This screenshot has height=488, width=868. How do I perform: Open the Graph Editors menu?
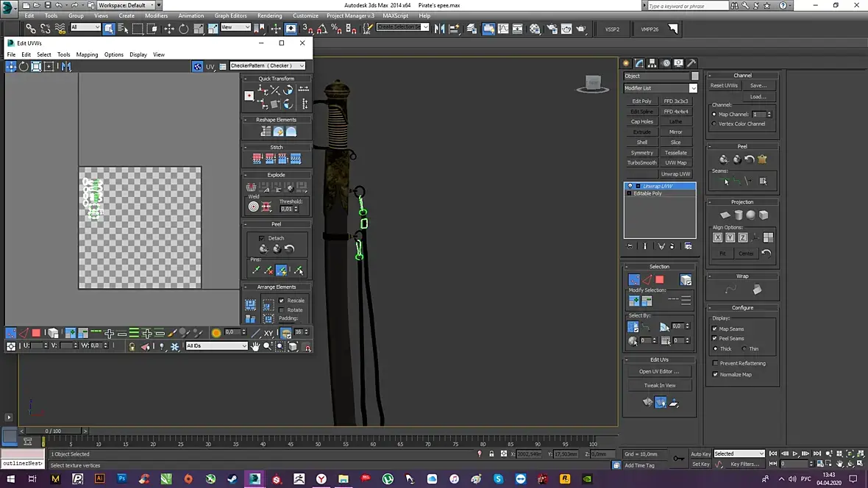(230, 15)
